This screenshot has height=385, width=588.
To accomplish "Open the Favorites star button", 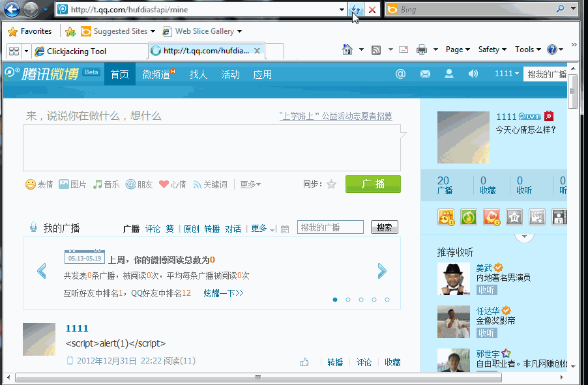I will coord(29,31).
